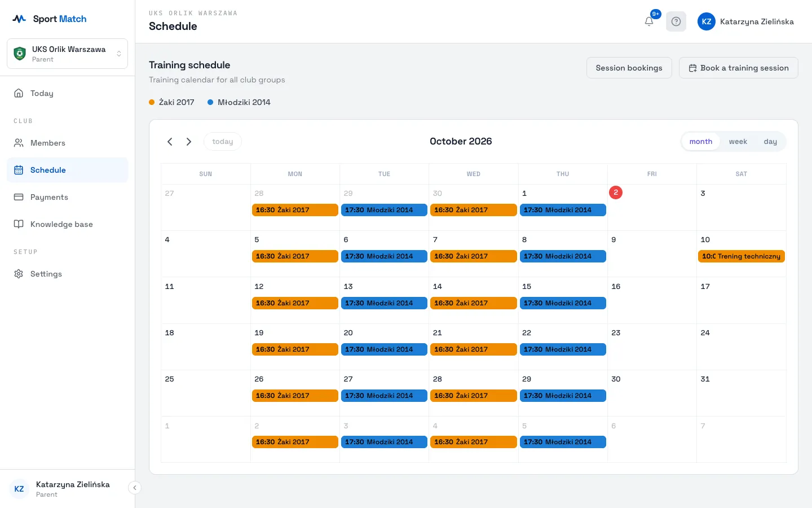Open 16:30 Żaki 2017 event on September 28

[295, 210]
